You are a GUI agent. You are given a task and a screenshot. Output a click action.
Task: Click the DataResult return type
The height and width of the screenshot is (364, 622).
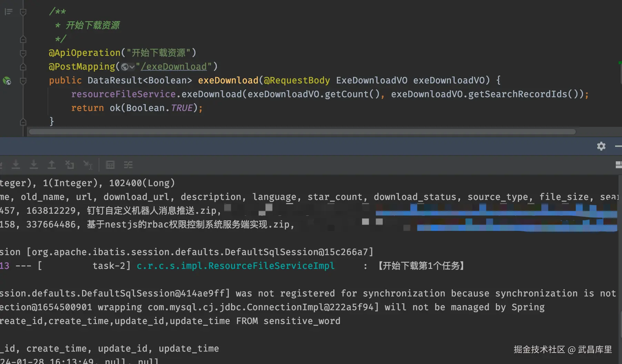[115, 80]
